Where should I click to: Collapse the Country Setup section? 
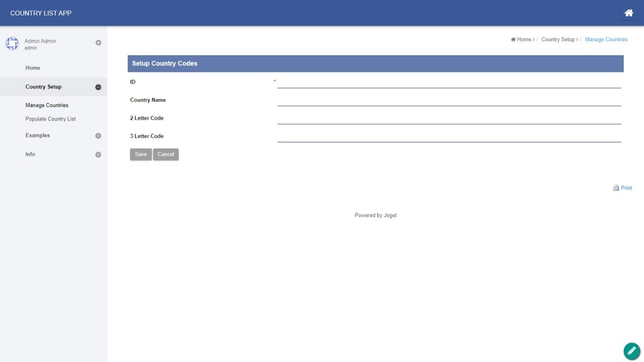tap(98, 87)
